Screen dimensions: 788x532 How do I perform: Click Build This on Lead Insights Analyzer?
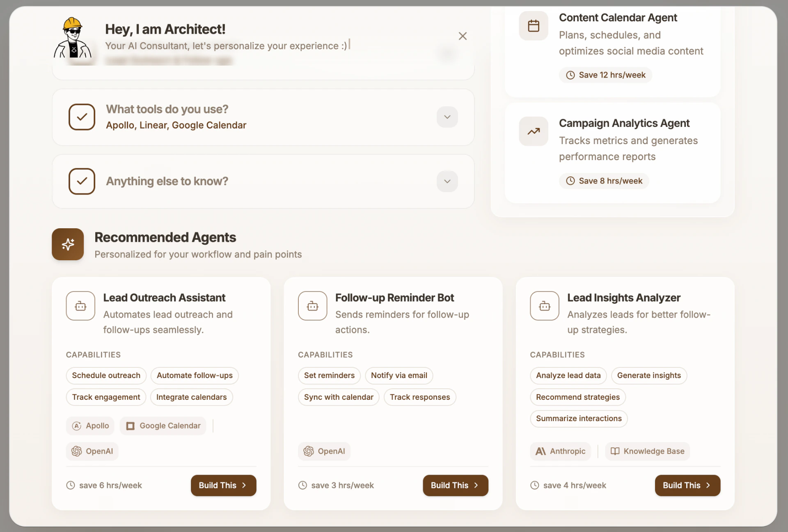(x=687, y=485)
